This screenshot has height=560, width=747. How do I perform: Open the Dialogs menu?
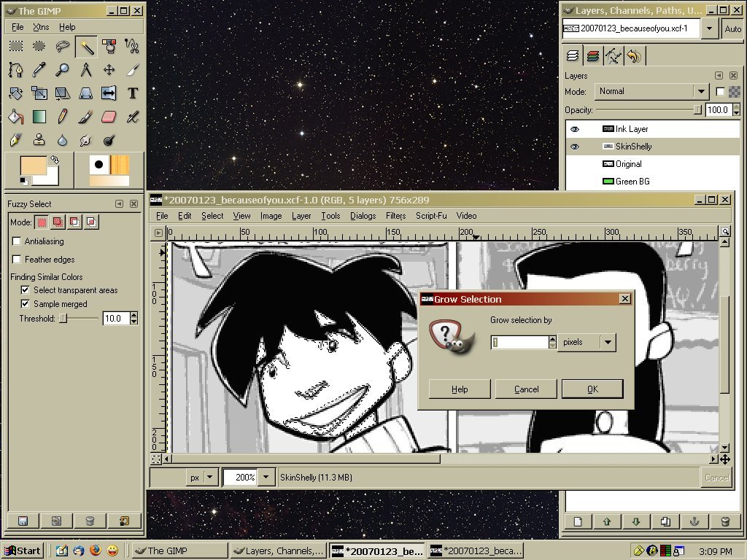coord(363,216)
